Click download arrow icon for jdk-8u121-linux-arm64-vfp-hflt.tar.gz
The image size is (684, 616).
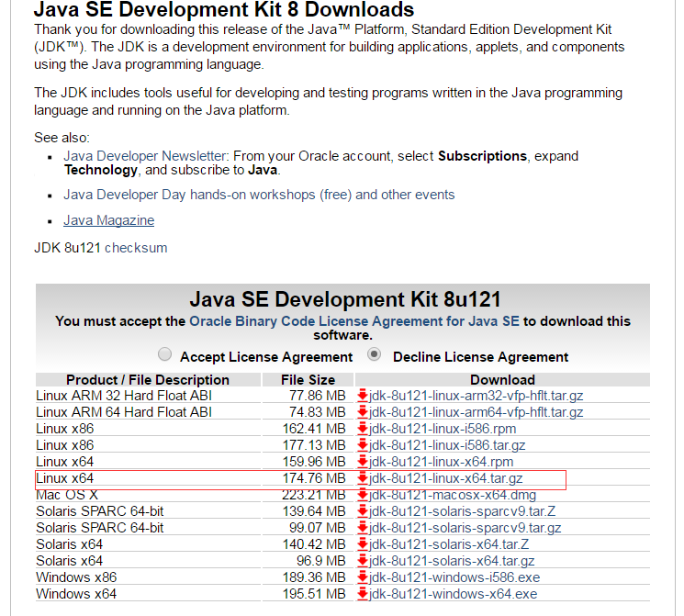362,412
